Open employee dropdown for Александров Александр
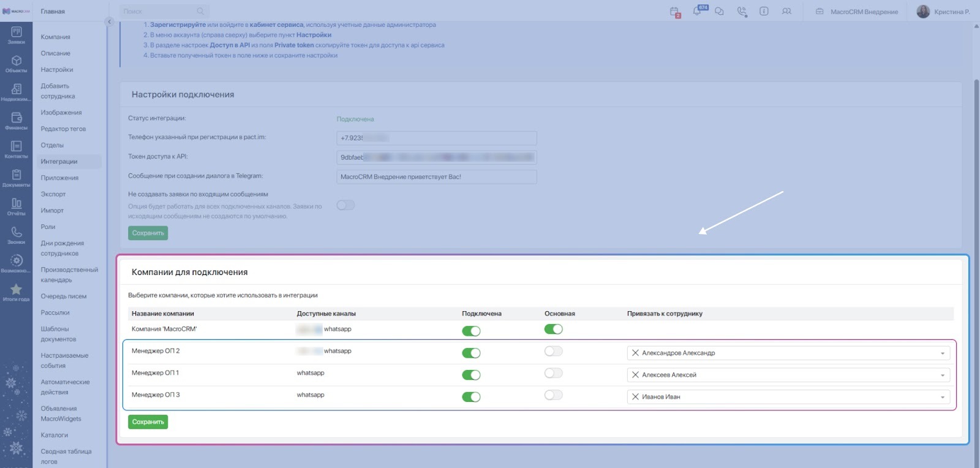Image resolution: width=980 pixels, height=468 pixels. click(788, 353)
